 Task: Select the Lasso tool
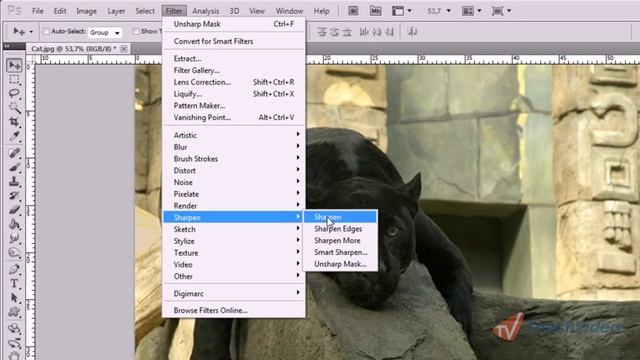click(x=14, y=93)
